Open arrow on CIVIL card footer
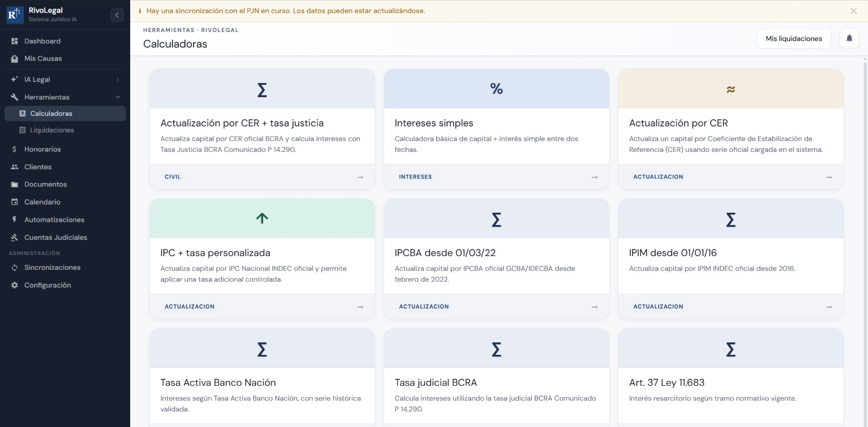The image size is (868, 427). (x=360, y=177)
